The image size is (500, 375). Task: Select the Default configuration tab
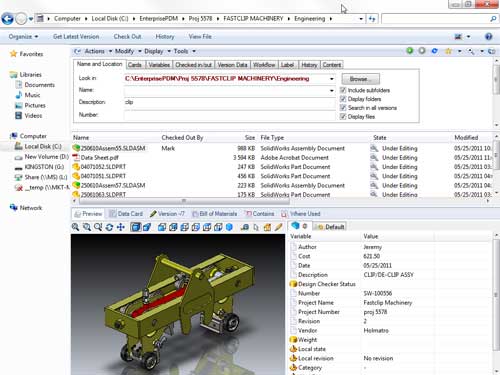coord(331,227)
